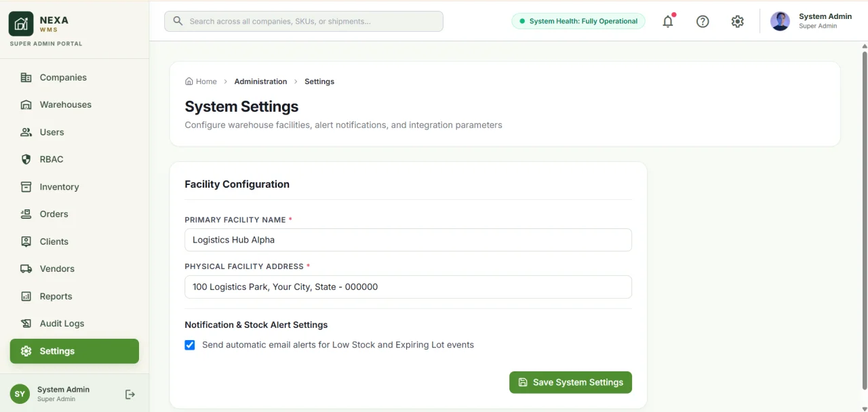Click the email alerts checkbox label text
Viewport: 868px width, 412px height.
(x=338, y=345)
